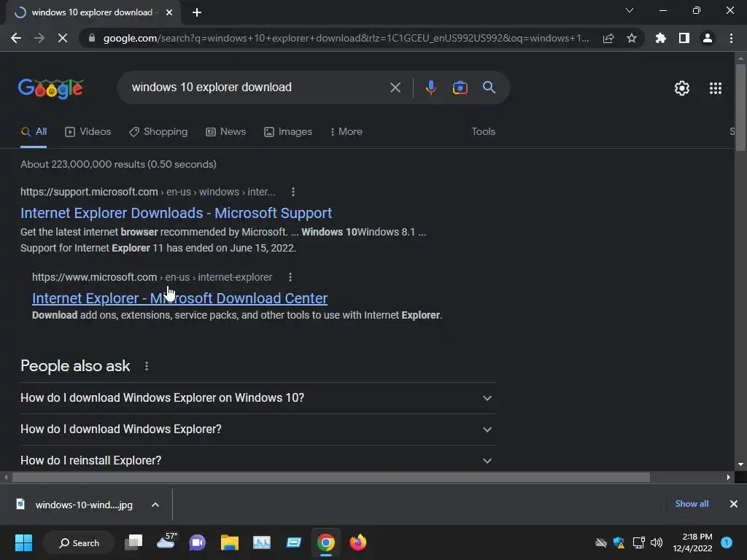The image size is (747, 560).
Task: Bookmark this page with the star
Action: [632, 38]
